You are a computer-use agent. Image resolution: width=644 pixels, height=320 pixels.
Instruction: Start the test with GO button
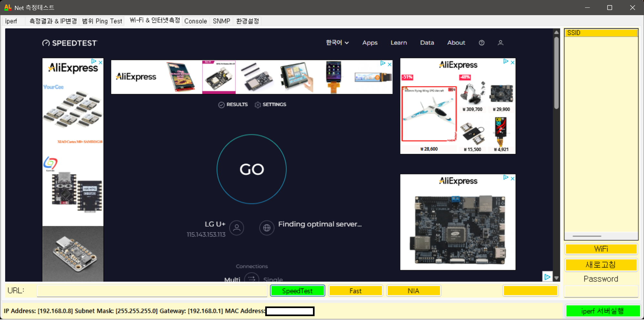pyautogui.click(x=252, y=169)
